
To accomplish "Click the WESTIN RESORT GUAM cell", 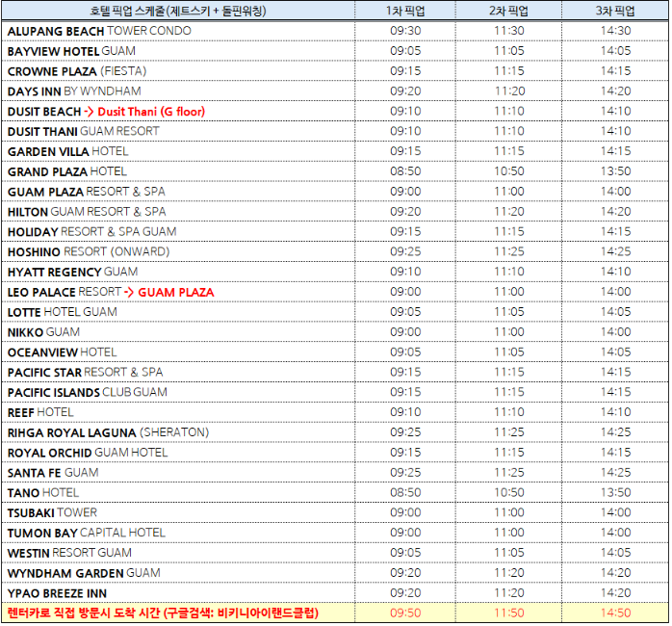I will pos(69,553).
